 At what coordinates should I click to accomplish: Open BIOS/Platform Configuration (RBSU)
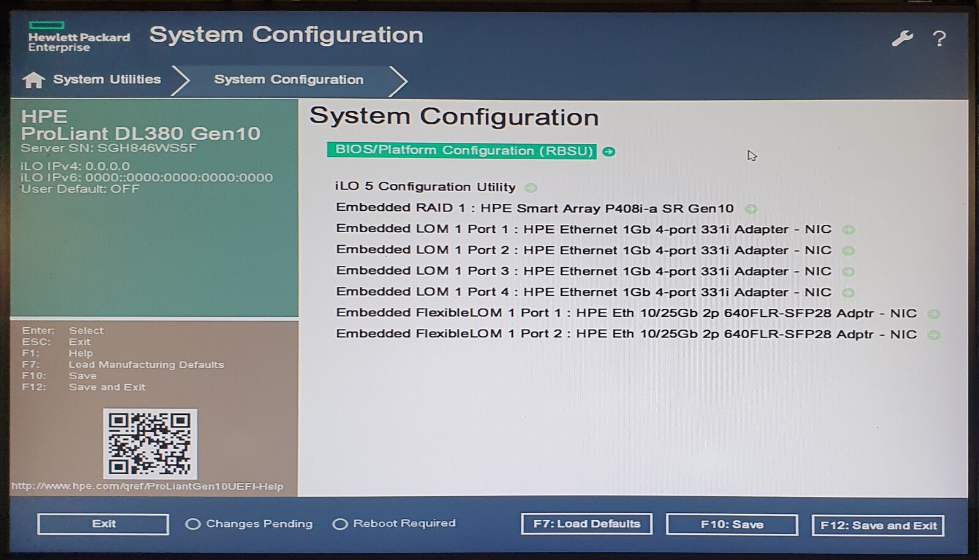coord(463,151)
